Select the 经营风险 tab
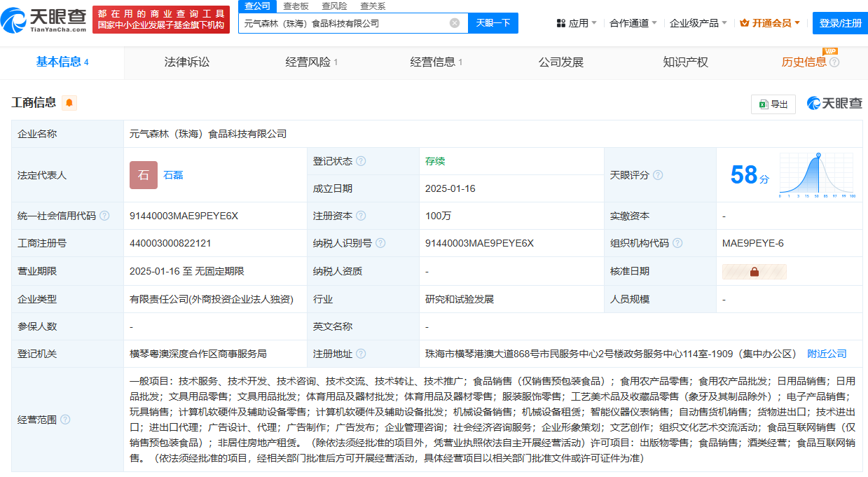 pyautogui.click(x=312, y=62)
